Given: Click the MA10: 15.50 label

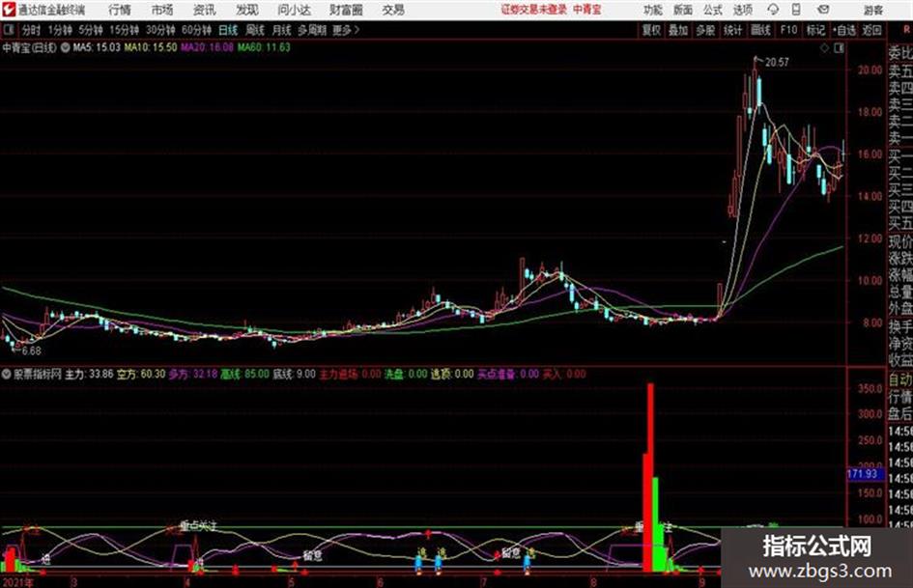Looking at the screenshot, I should coord(150,47).
